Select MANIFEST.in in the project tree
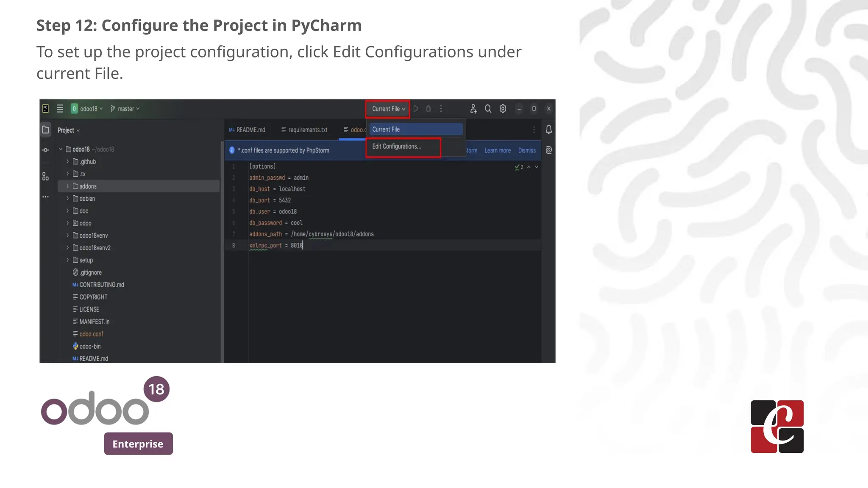 point(91,322)
